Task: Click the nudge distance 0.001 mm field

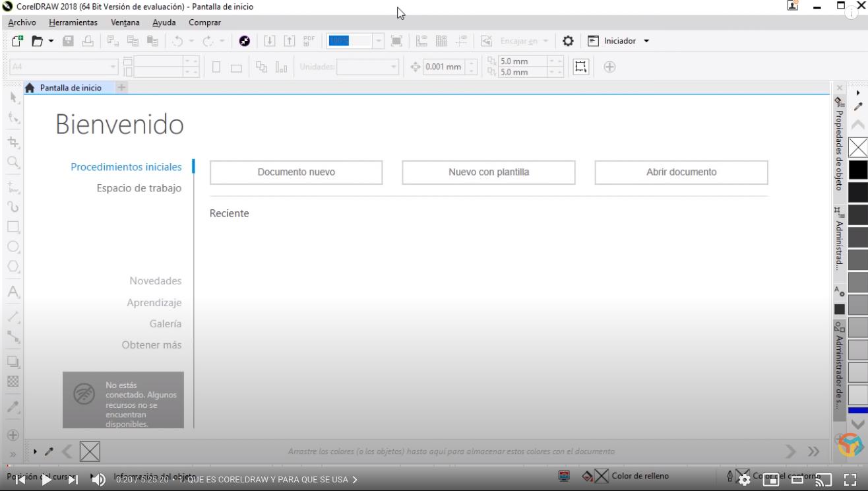Action: [x=444, y=67]
